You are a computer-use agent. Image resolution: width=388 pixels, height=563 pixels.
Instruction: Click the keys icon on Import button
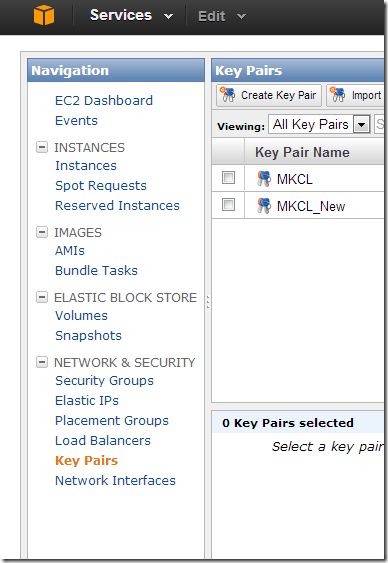coord(337,95)
